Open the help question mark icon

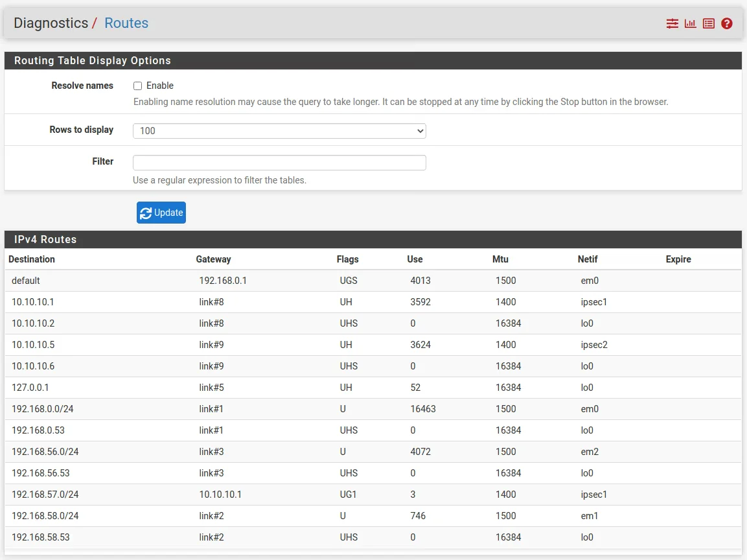coord(727,23)
